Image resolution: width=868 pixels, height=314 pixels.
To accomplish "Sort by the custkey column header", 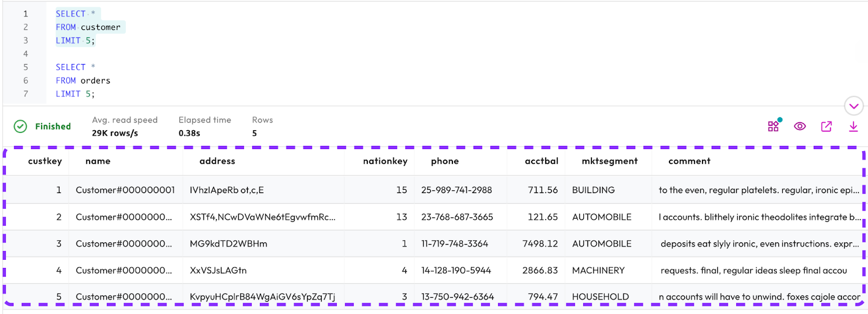I will 45,161.
